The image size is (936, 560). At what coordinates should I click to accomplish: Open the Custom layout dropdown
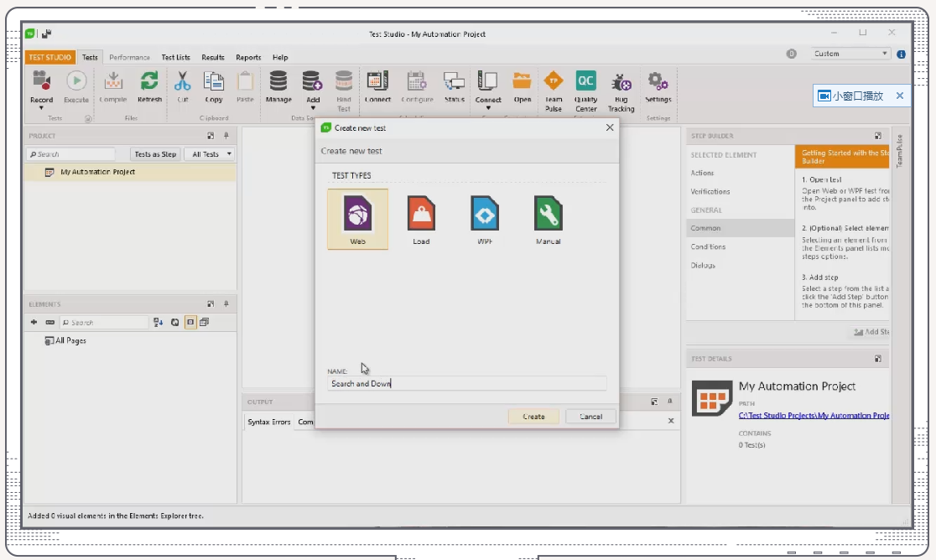coord(850,54)
